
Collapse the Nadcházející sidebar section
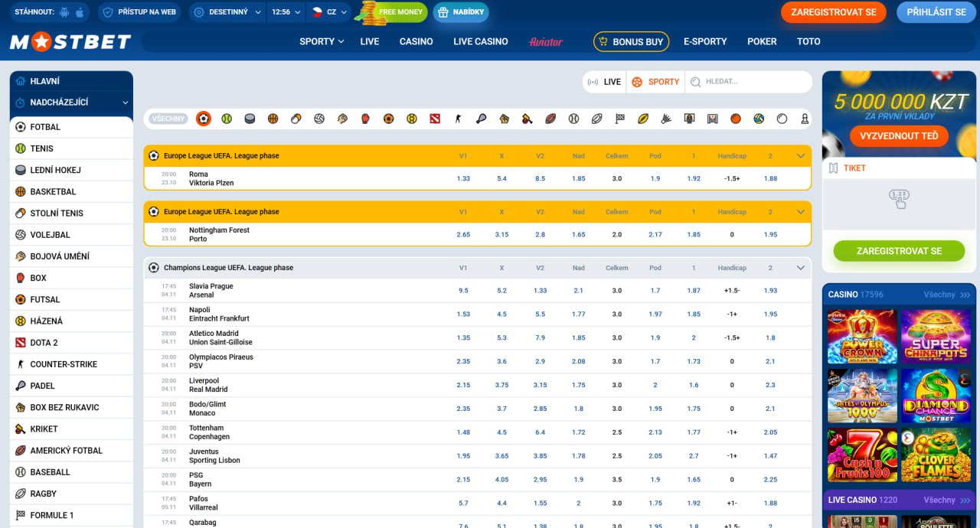tap(71, 103)
